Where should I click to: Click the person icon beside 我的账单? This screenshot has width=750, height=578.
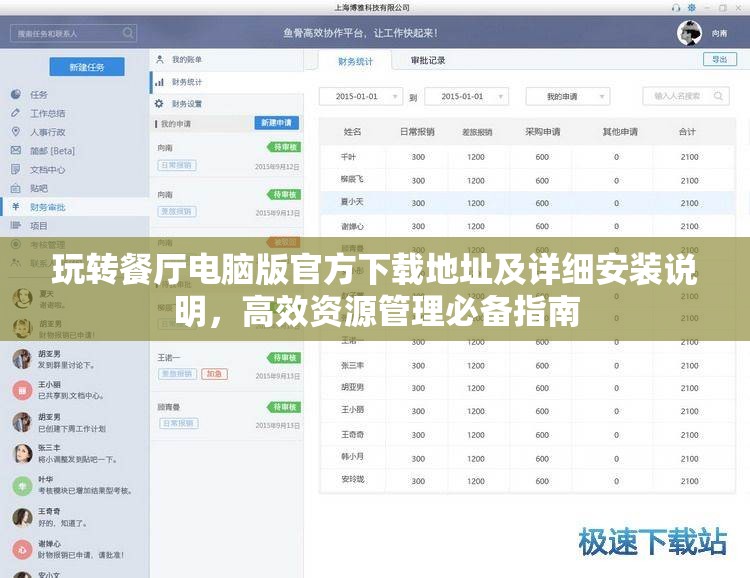(160, 59)
